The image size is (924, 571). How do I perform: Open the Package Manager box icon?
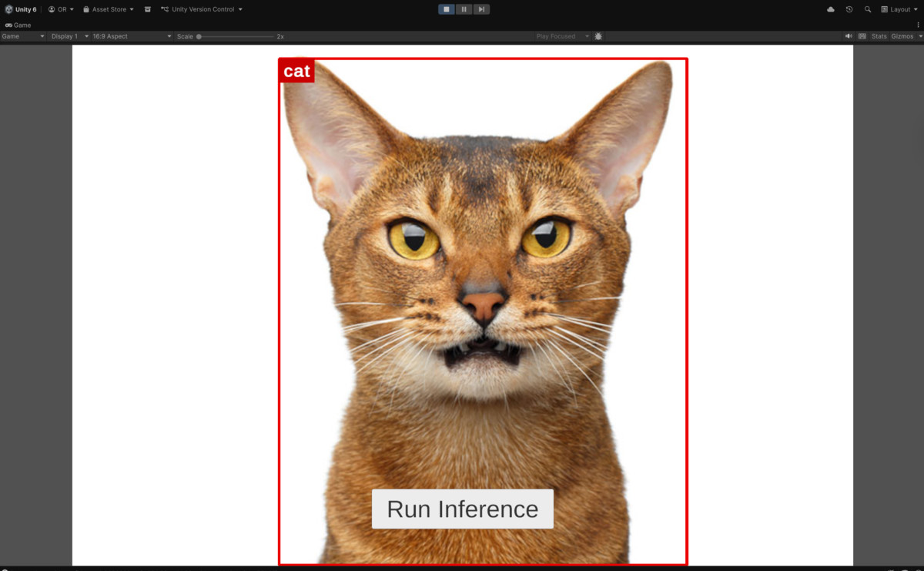tap(148, 9)
